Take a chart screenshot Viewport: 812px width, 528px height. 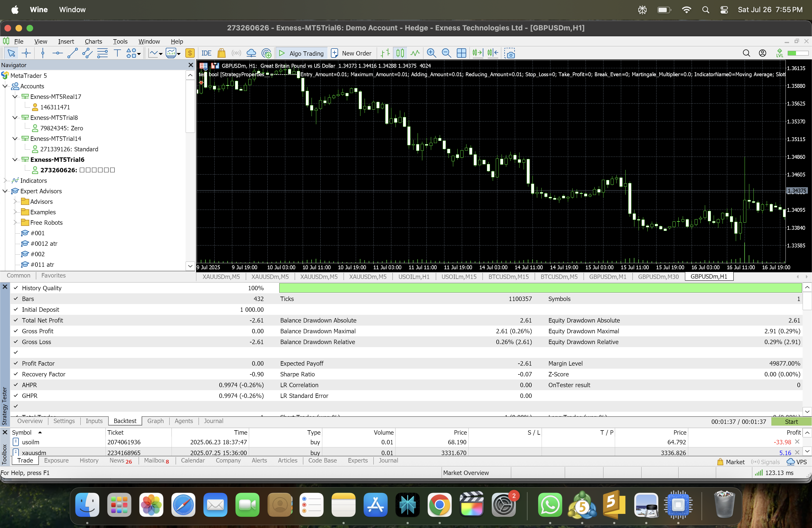509,53
